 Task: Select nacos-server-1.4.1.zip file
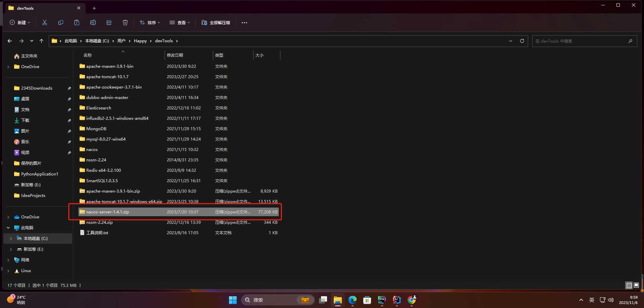[x=179, y=212]
